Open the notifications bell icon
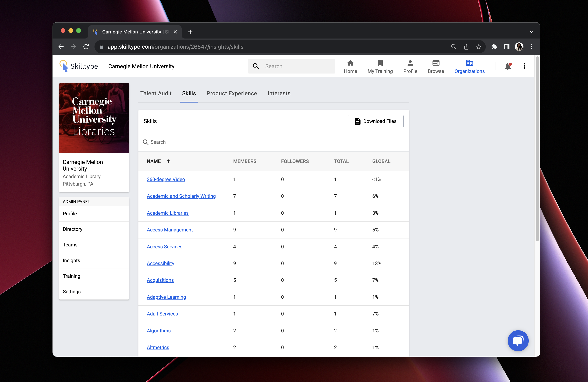The height and width of the screenshot is (382, 588). pos(507,66)
